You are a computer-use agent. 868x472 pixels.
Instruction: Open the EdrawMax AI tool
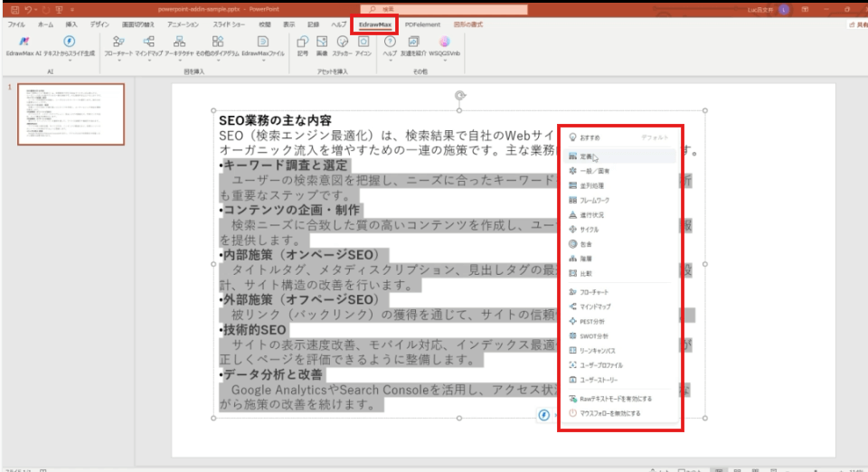click(24, 46)
